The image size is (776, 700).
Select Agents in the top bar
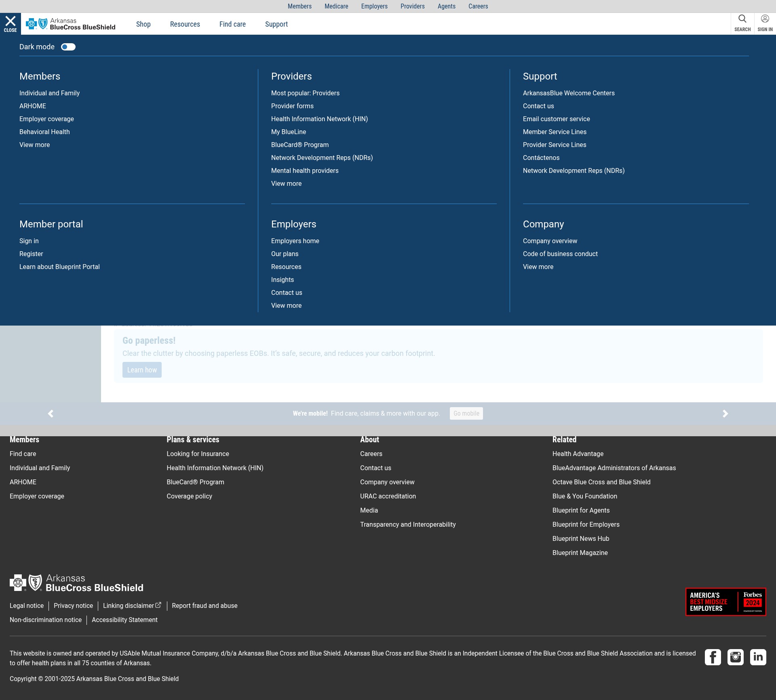(x=447, y=6)
